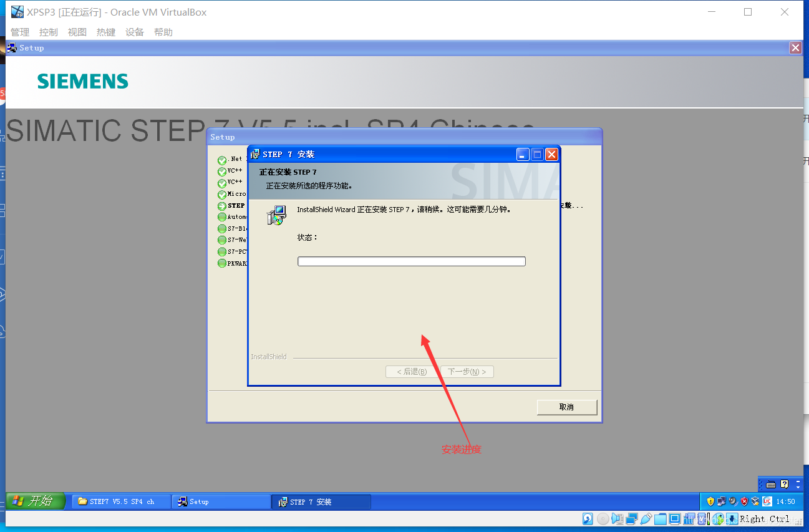
Task: Click the PKWAR pending status icon
Action: pos(222,263)
